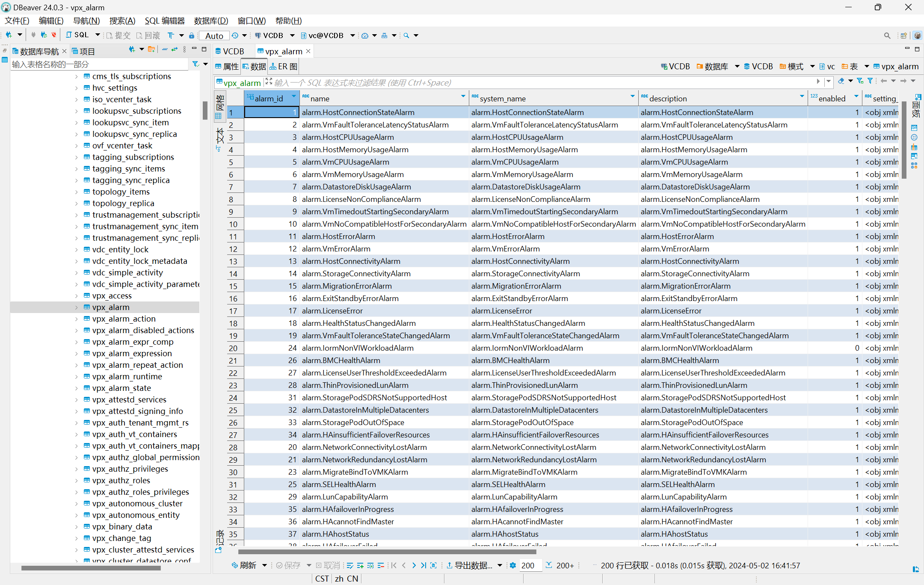
Task: Expand the vpx_alarm_action tree node
Action: 77,319
